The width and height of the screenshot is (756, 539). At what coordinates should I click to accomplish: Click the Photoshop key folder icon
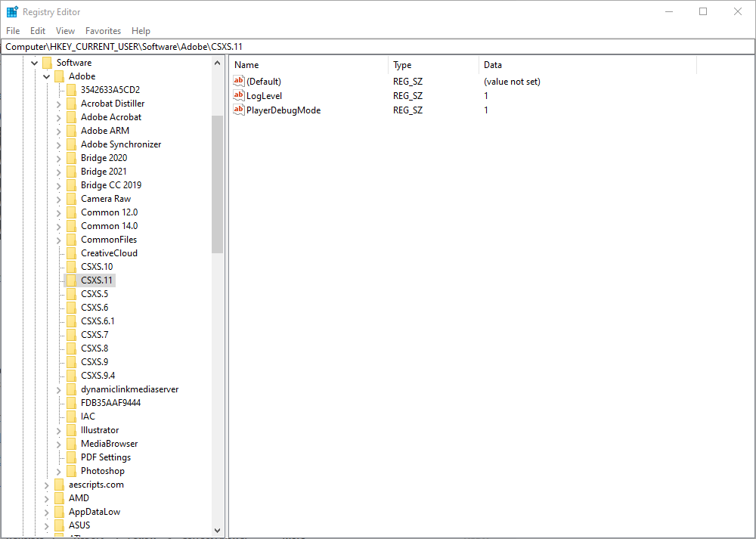(71, 470)
